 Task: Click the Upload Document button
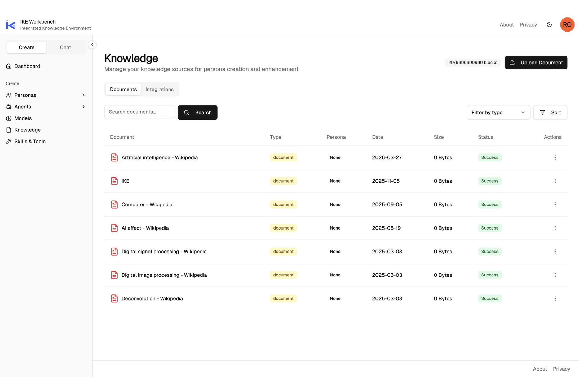536,63
